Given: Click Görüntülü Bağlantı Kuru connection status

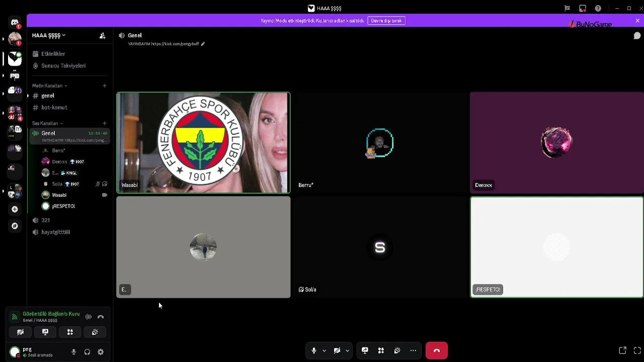Looking at the screenshot, I should tap(51, 314).
